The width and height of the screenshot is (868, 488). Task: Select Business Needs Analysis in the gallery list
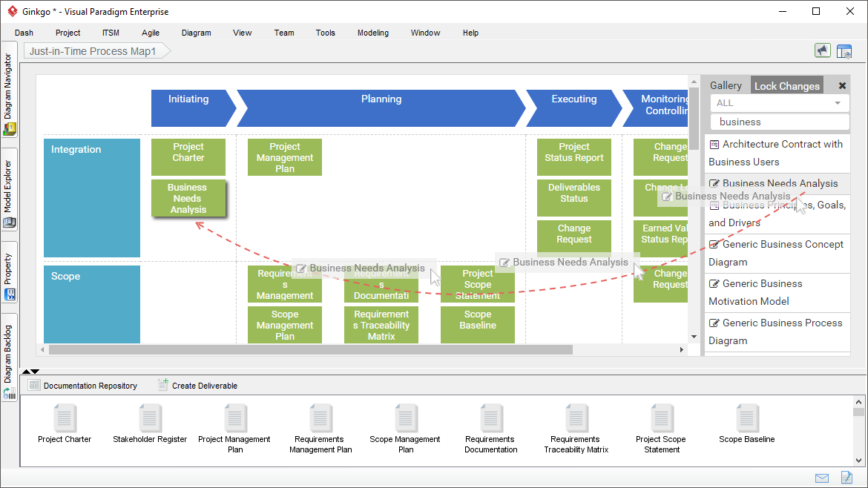[772, 183]
